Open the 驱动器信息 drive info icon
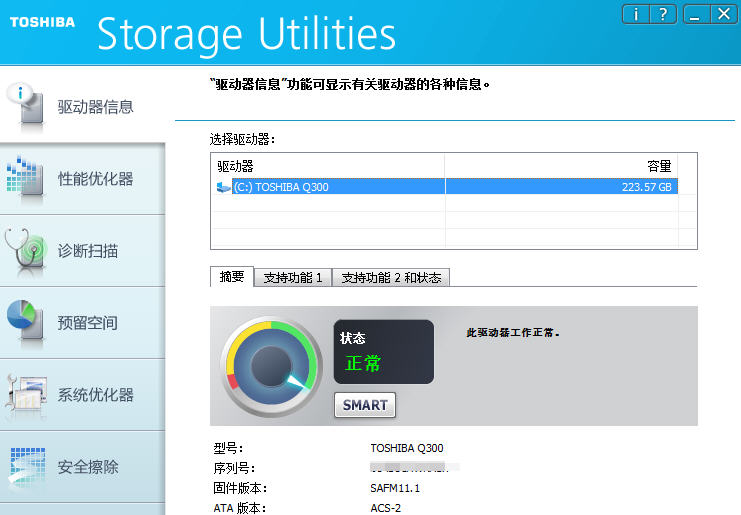This screenshot has width=741, height=515. pyautogui.click(x=26, y=108)
